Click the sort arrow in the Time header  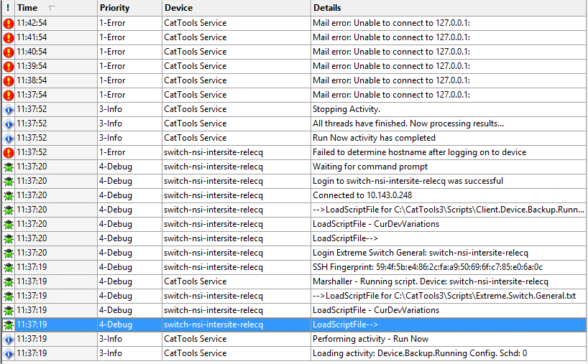52,8
